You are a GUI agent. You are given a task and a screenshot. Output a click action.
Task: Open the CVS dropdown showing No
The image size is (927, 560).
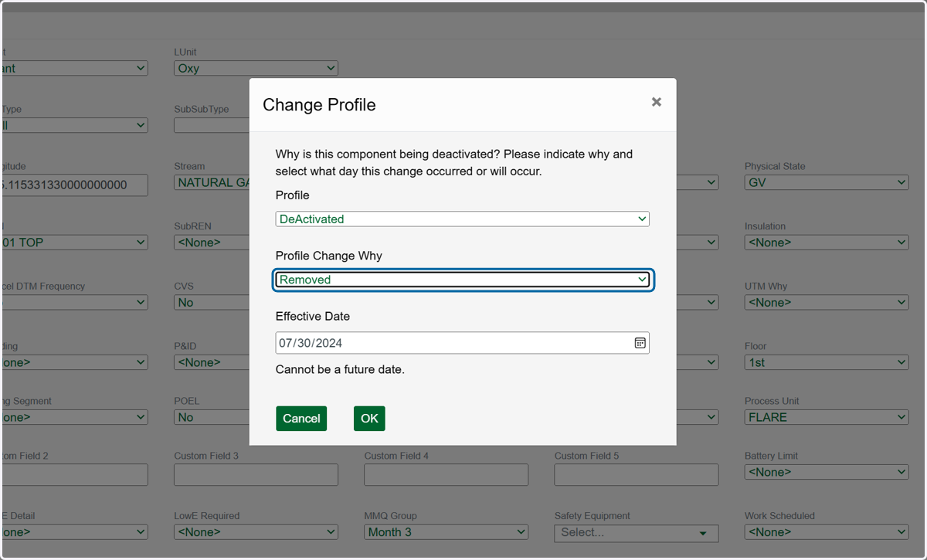(211, 302)
